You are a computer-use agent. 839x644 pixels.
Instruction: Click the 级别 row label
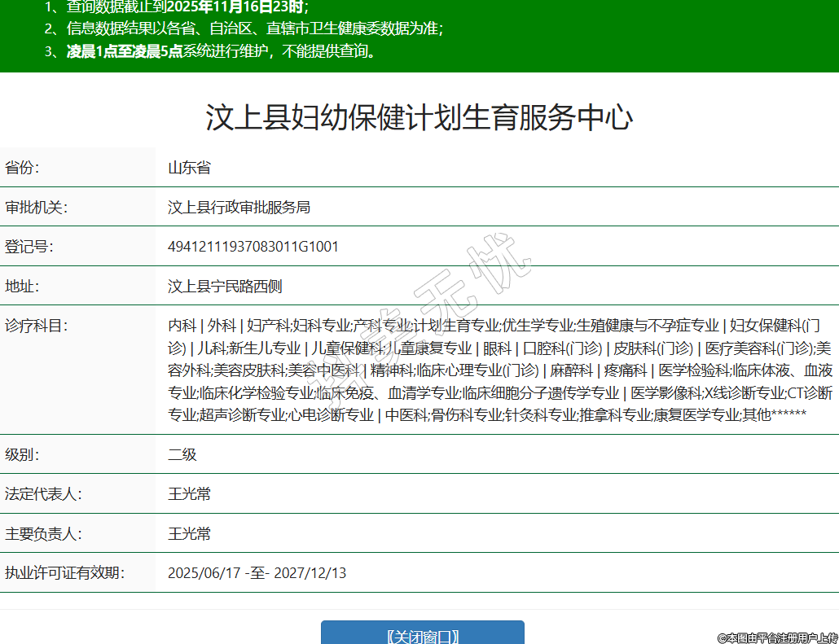22,454
